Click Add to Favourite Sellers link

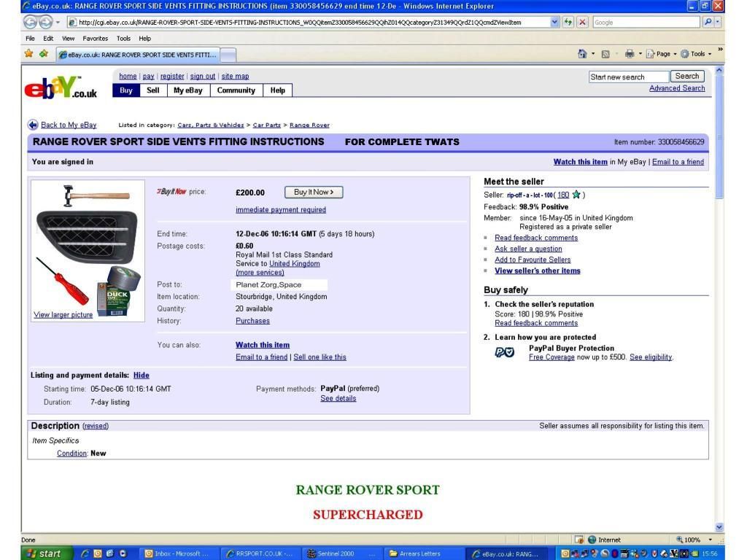533,260
